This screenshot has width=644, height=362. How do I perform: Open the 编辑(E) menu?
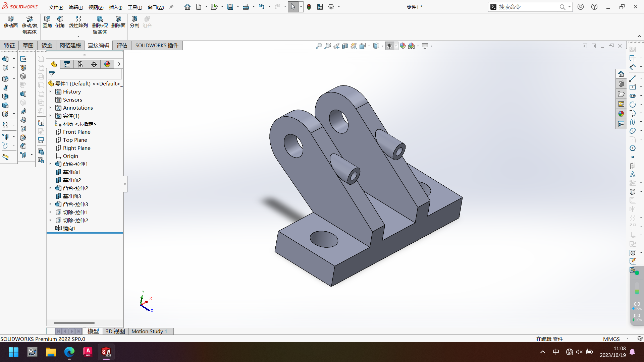pos(76,7)
